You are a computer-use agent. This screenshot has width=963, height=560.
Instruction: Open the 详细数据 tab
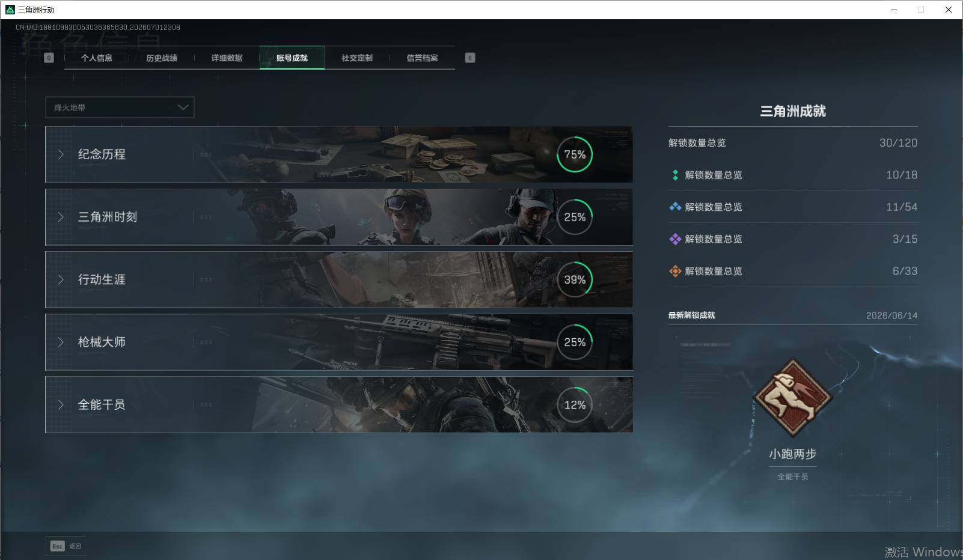point(227,58)
